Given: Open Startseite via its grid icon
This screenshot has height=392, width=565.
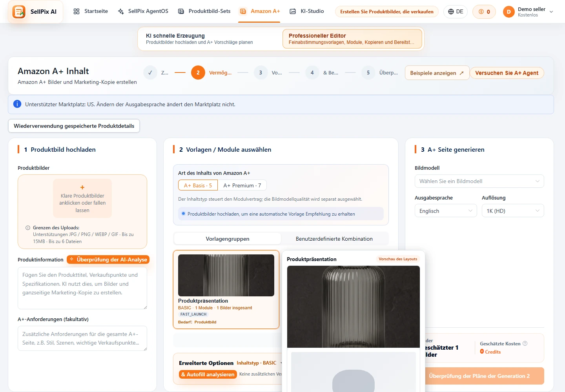Looking at the screenshot, I should coord(77,11).
